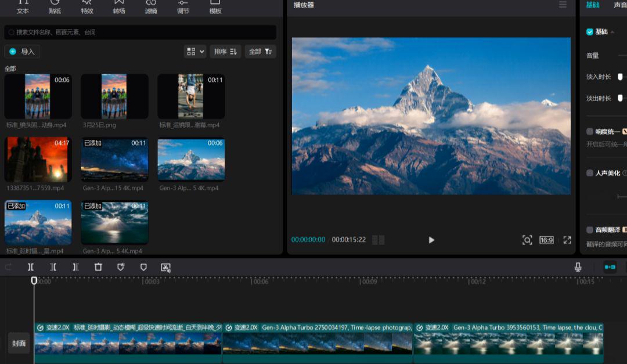Viewport: 627px width, 364px height.
Task: Jump to 00:03 on the timeline ruler
Action: pyautogui.click(x=152, y=282)
